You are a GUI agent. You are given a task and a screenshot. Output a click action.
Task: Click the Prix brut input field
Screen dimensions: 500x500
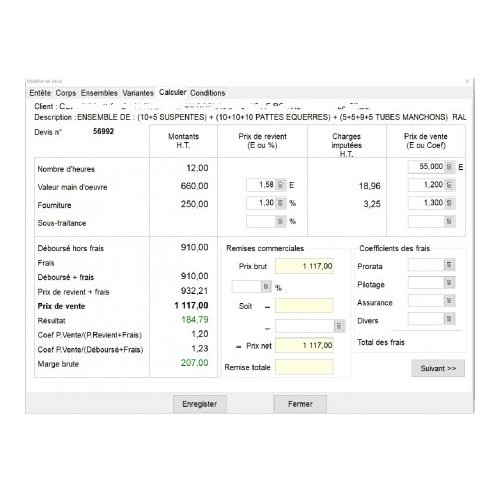304,266
